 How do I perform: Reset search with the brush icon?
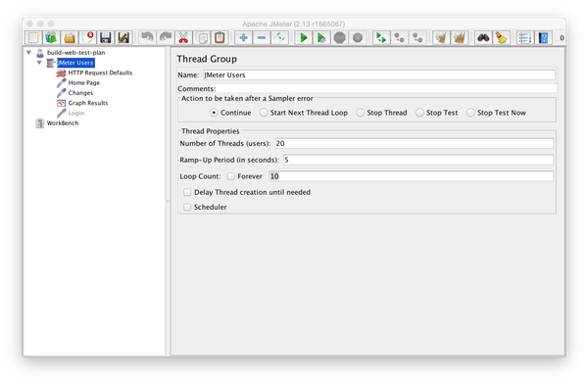pyautogui.click(x=502, y=38)
